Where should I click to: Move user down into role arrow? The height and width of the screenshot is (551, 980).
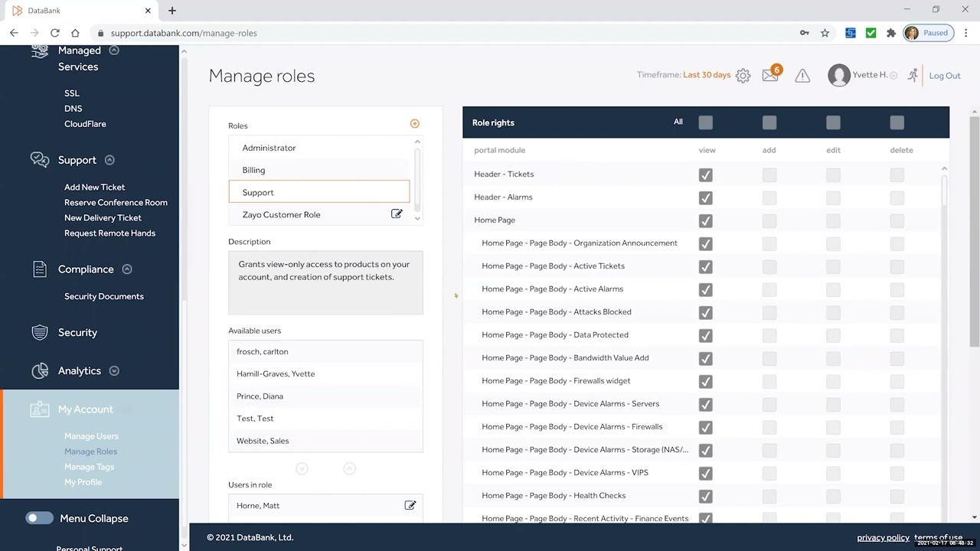302,468
